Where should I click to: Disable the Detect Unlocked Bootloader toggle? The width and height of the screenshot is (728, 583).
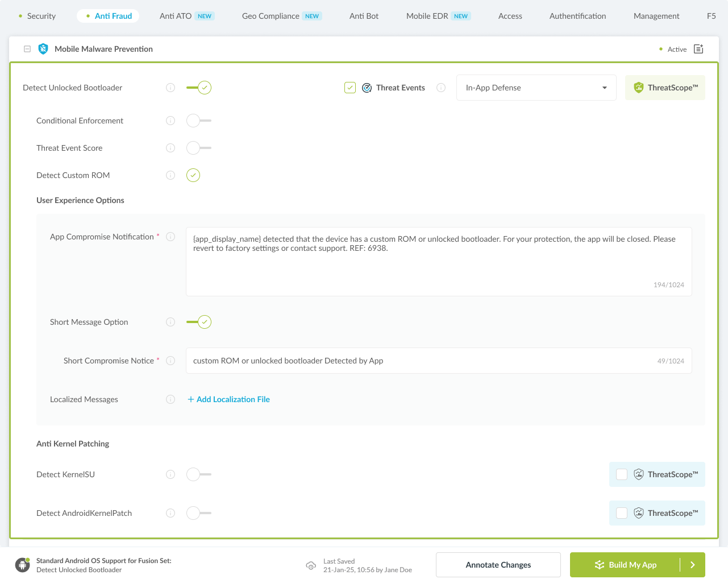[x=199, y=88]
